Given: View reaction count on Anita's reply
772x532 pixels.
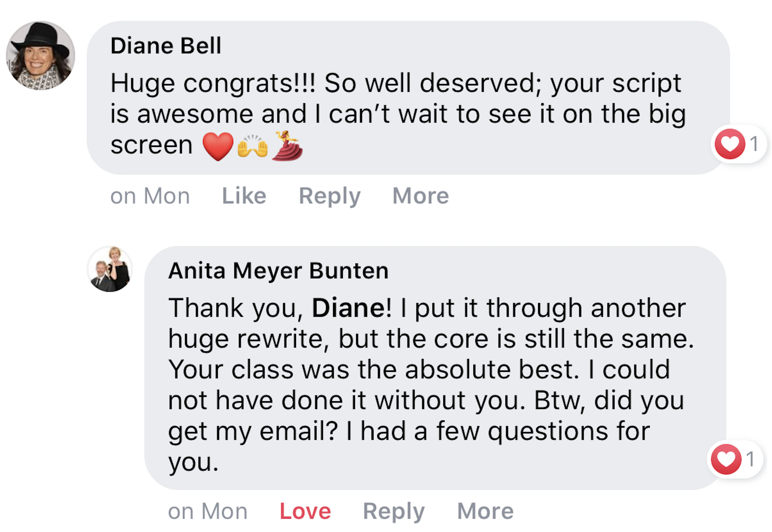Looking at the screenshot, I should point(750,459).
